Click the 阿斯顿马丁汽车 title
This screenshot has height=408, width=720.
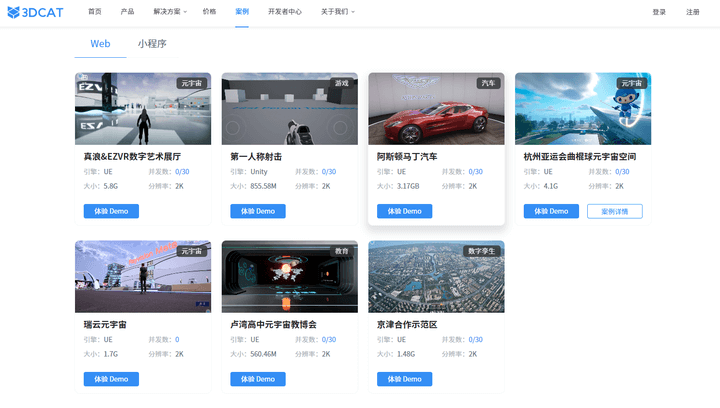[407, 157]
